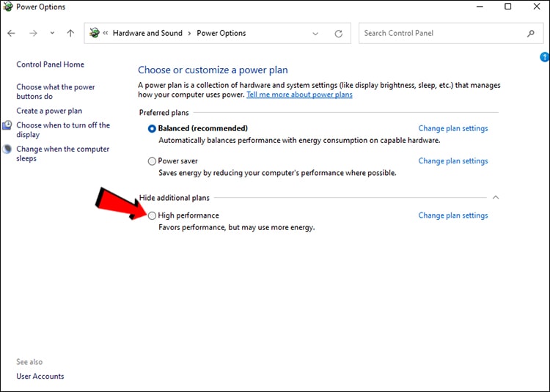
Task: Select the Power saver radio button
Action: tap(152, 161)
